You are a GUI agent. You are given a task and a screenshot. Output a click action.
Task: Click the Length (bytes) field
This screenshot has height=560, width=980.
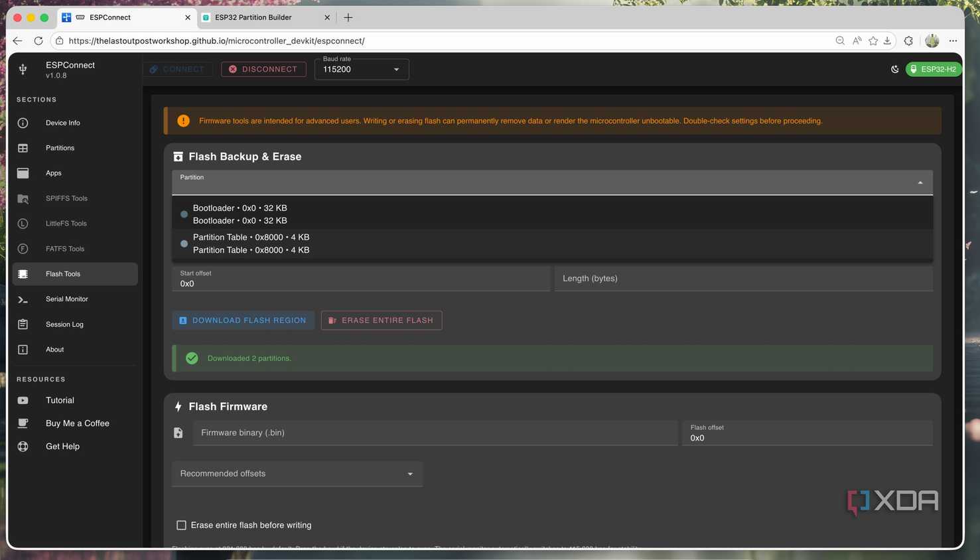click(744, 279)
